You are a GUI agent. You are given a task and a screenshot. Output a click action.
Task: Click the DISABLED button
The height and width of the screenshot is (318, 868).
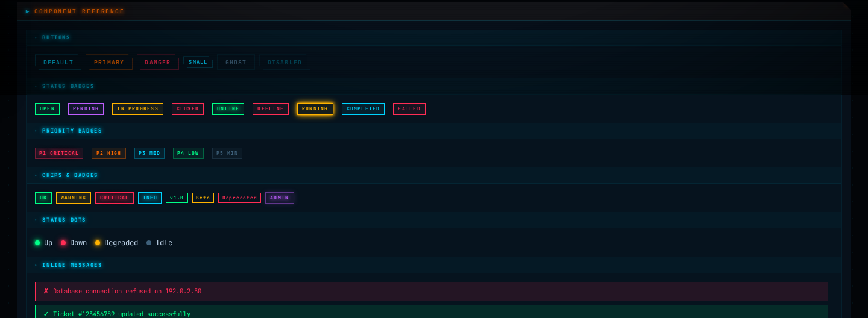pyautogui.click(x=285, y=62)
